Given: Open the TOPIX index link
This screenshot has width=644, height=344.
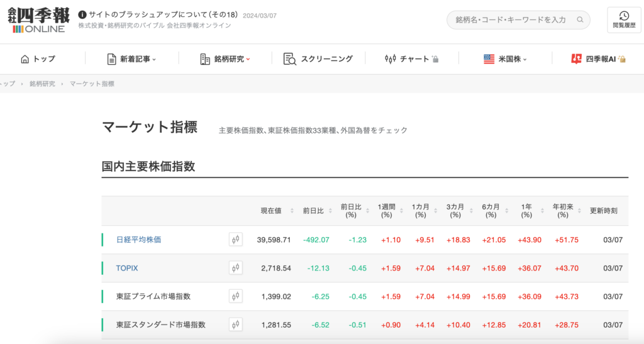Looking at the screenshot, I should click(x=127, y=268).
